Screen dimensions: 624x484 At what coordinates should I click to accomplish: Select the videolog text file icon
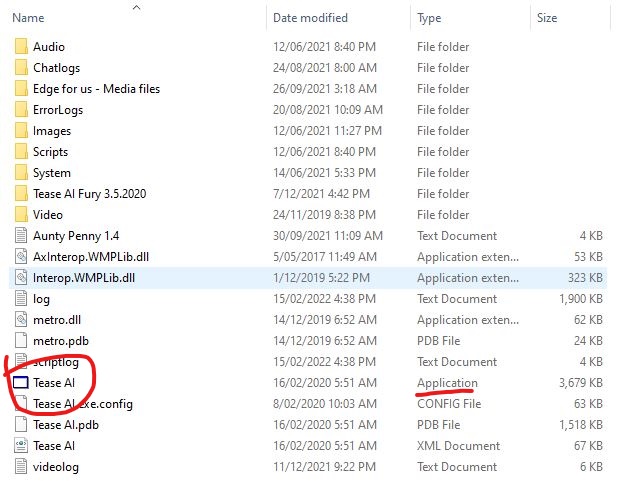point(21,467)
